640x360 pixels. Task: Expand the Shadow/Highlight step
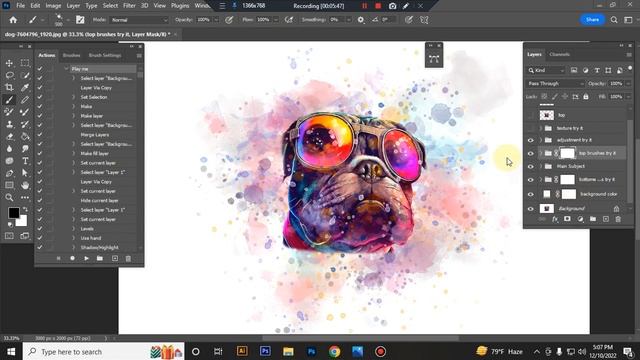[74, 247]
